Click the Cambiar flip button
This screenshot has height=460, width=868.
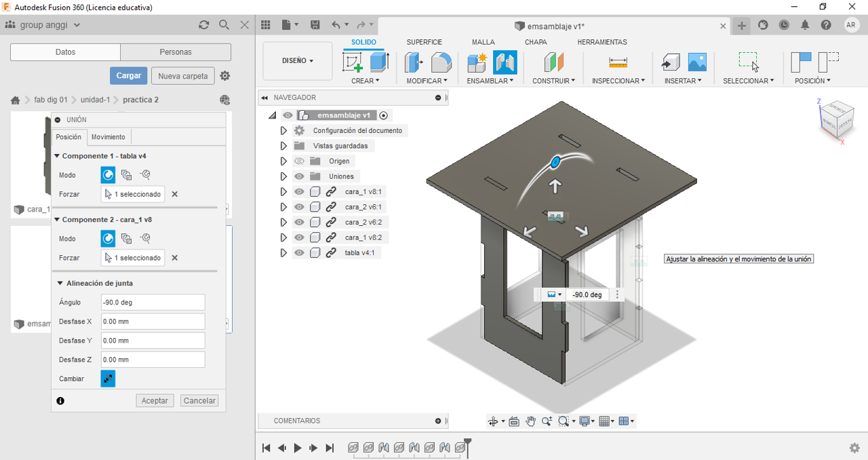(x=108, y=379)
